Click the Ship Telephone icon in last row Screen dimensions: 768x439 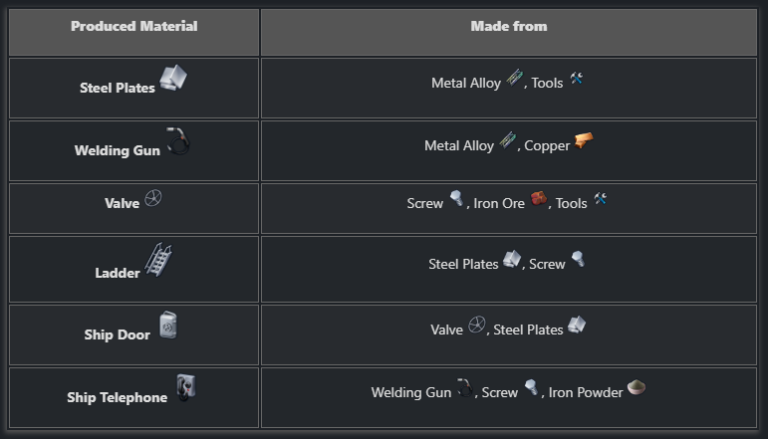pos(185,387)
